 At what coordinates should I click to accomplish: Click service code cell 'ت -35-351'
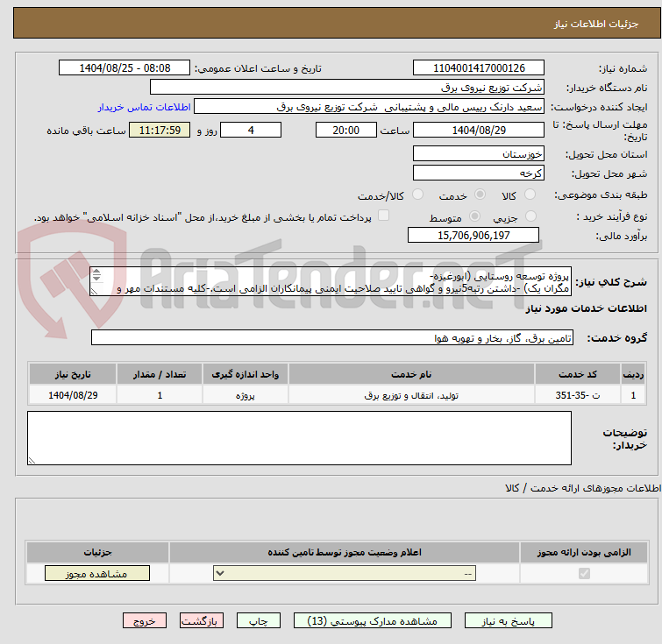coord(577,395)
